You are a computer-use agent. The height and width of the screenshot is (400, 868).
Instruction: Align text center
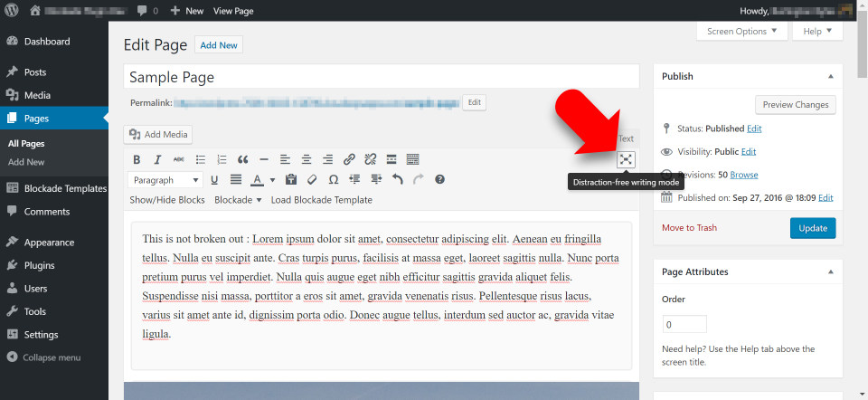[307, 159]
